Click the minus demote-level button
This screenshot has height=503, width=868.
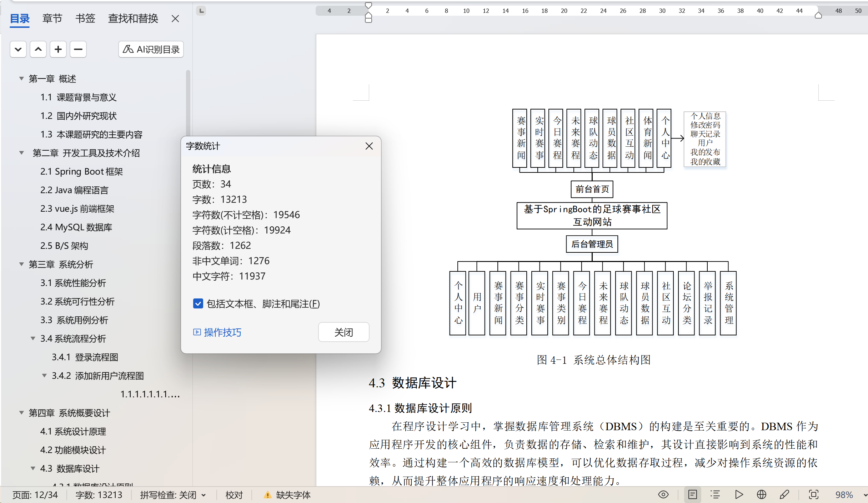coord(78,49)
